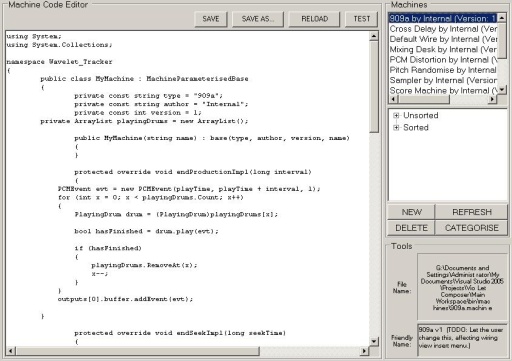512x361 pixels.
Task: Choose Mixing Desk by Internal entry
Action: tap(443, 49)
